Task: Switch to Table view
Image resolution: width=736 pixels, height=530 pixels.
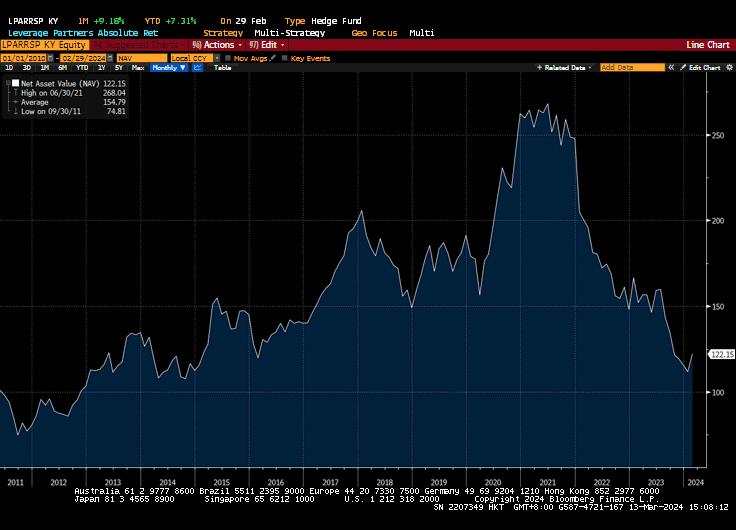Action: tap(222, 68)
